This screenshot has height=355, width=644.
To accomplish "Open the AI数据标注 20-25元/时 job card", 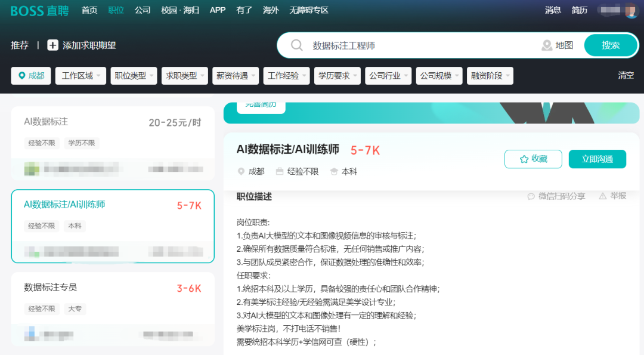I will coord(113,143).
